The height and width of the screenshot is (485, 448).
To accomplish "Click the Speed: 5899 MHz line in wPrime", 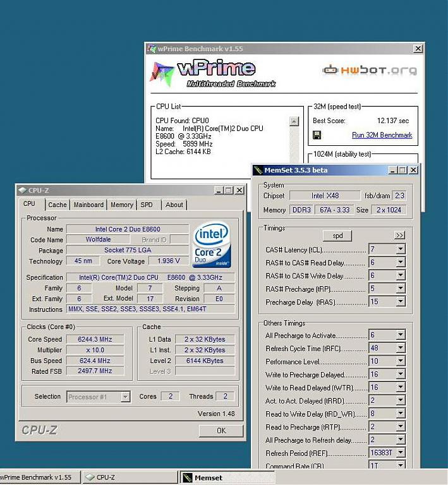I will point(184,144).
